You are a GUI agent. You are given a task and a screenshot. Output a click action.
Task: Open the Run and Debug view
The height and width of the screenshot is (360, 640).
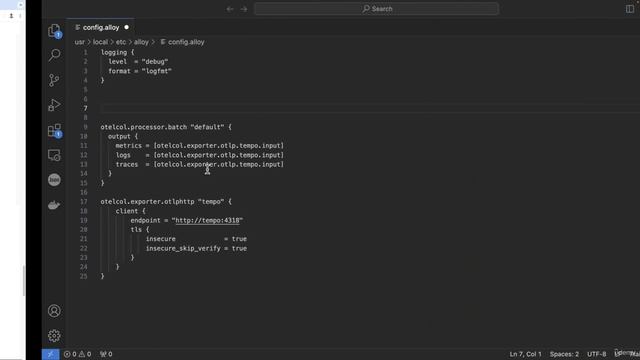pyautogui.click(x=54, y=105)
